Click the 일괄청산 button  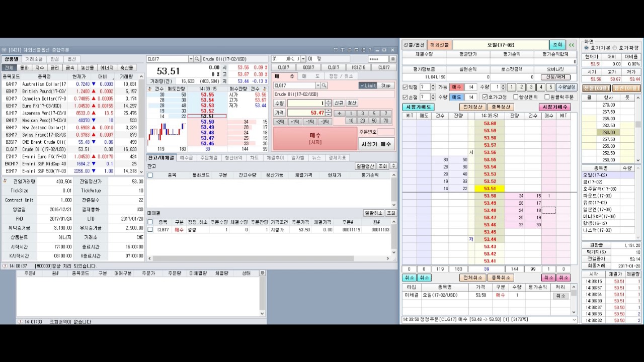[365, 166]
